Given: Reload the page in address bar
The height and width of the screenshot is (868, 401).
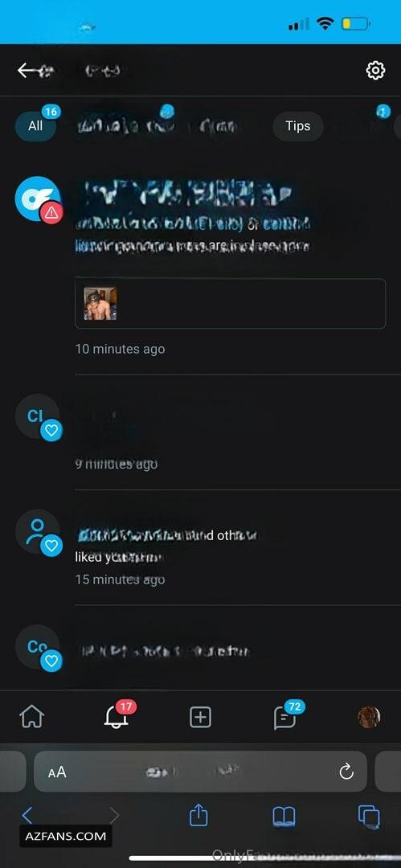Looking at the screenshot, I should pyautogui.click(x=346, y=772).
